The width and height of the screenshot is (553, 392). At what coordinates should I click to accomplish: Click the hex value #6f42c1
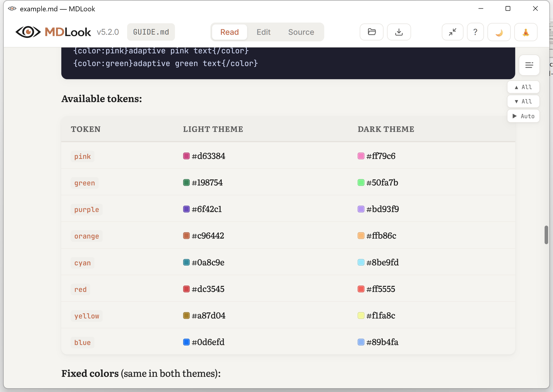[x=207, y=209]
